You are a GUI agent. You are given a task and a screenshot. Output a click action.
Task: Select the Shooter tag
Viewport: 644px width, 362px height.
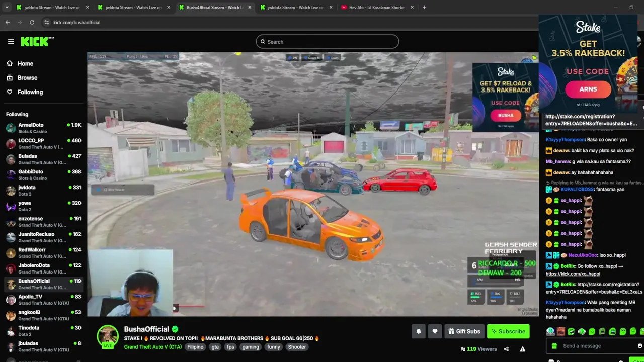tap(297, 347)
